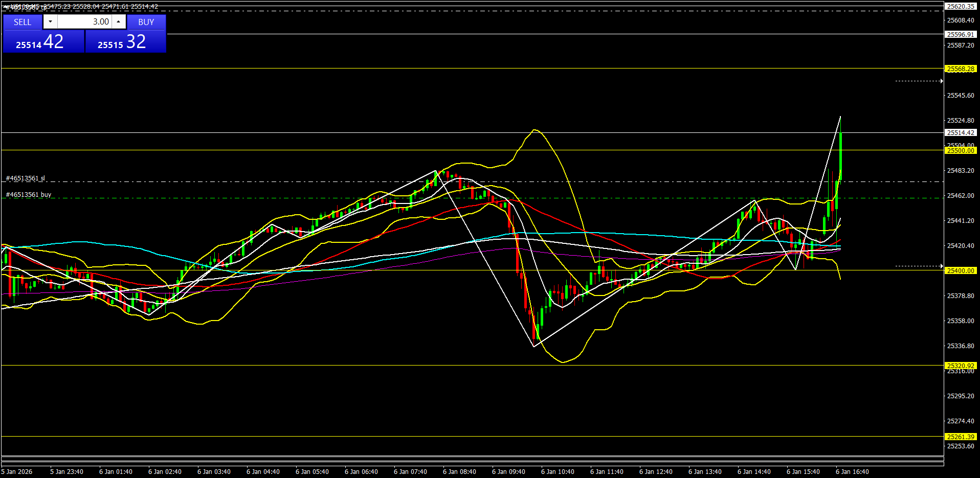
Task: Collapse the one-click trading panel arrow
Action: 6,7
